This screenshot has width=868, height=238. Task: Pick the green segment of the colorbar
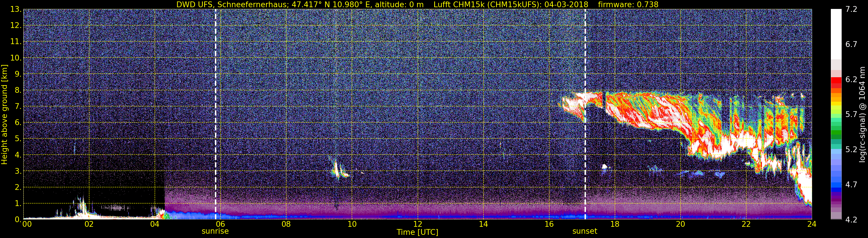(x=836, y=132)
